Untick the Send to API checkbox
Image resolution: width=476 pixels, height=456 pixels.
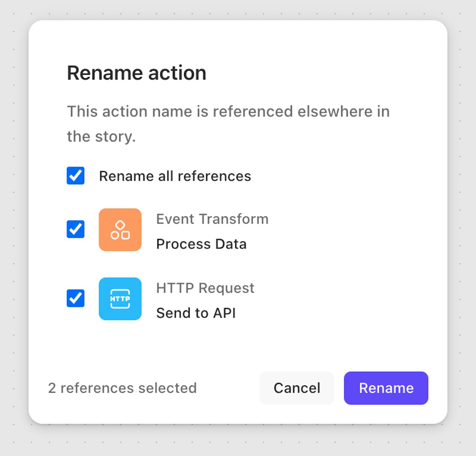pos(75,298)
